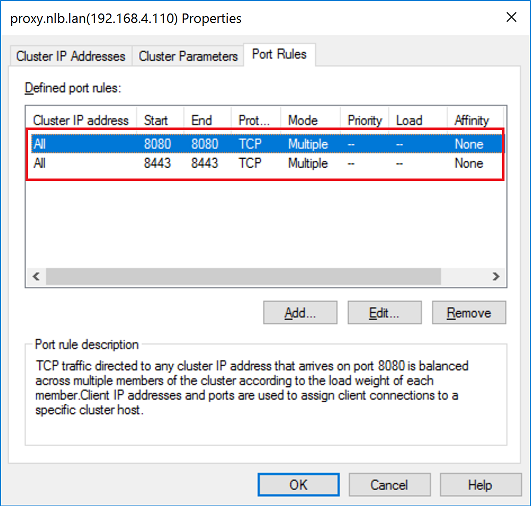The image size is (531, 506).
Task: Click the horizontal scrollbar thumb
Action: (243, 276)
